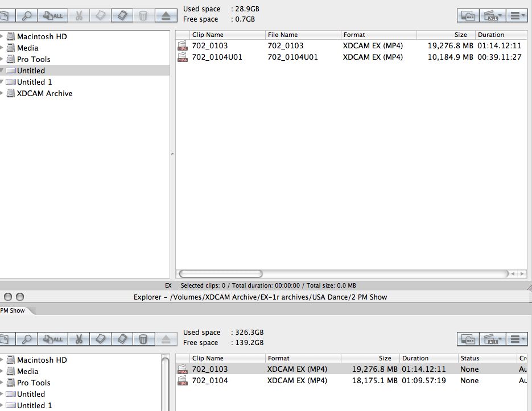
Task: Click Media drive icon in lower tree
Action: click(x=11, y=371)
